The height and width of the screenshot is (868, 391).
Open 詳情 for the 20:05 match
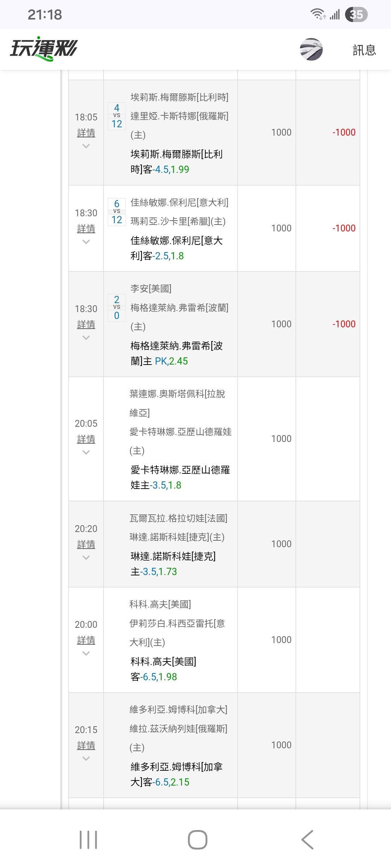86,439
